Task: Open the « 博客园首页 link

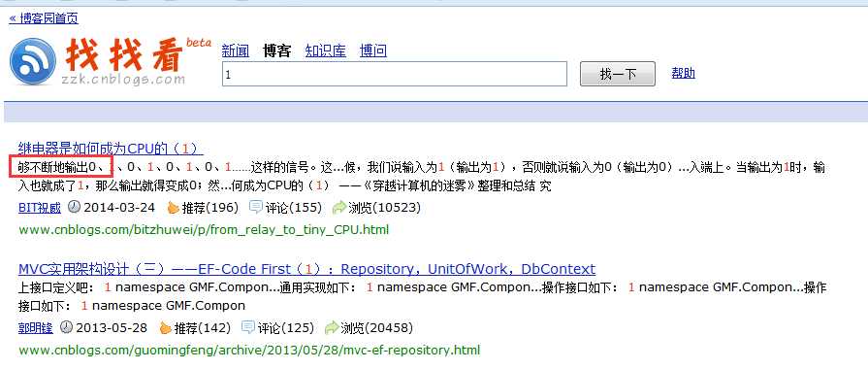Action: tap(44, 18)
